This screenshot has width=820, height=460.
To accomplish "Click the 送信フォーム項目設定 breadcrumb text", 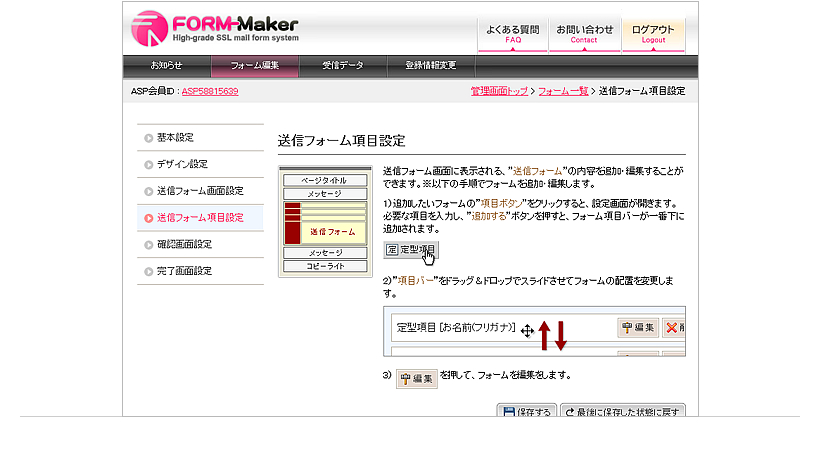I will coord(642,91).
